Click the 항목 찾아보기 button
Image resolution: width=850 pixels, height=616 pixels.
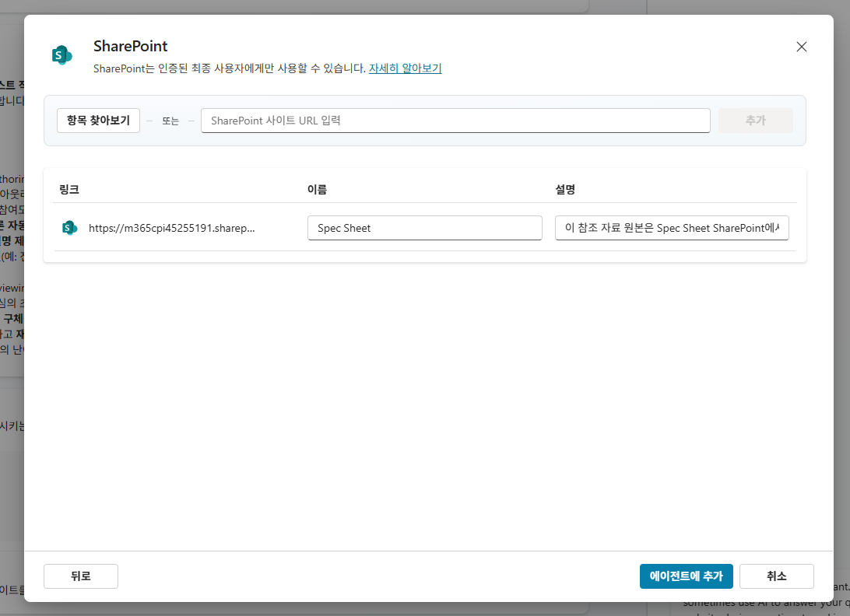98,121
